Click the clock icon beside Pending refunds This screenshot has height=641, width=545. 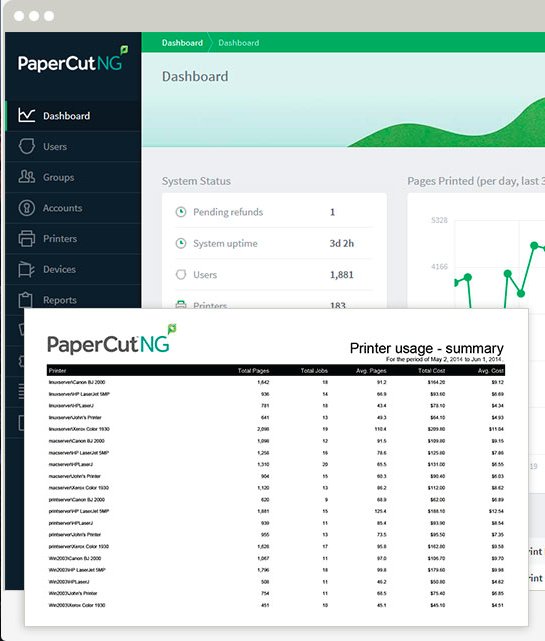pos(181,212)
